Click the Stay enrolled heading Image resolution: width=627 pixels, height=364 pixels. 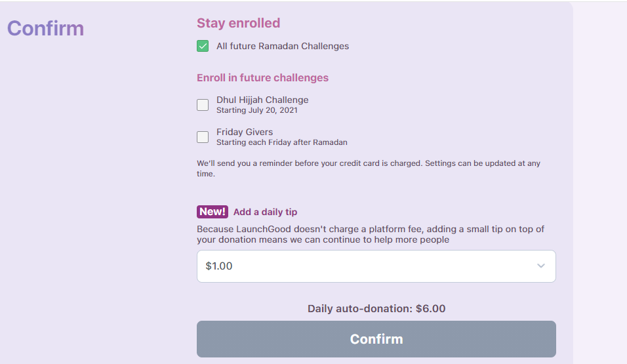point(238,23)
